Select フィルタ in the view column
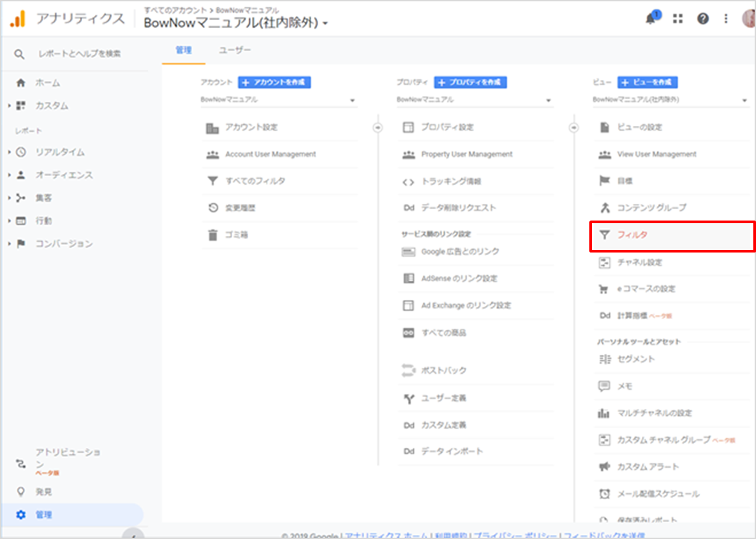The image size is (756, 539). coord(673,235)
